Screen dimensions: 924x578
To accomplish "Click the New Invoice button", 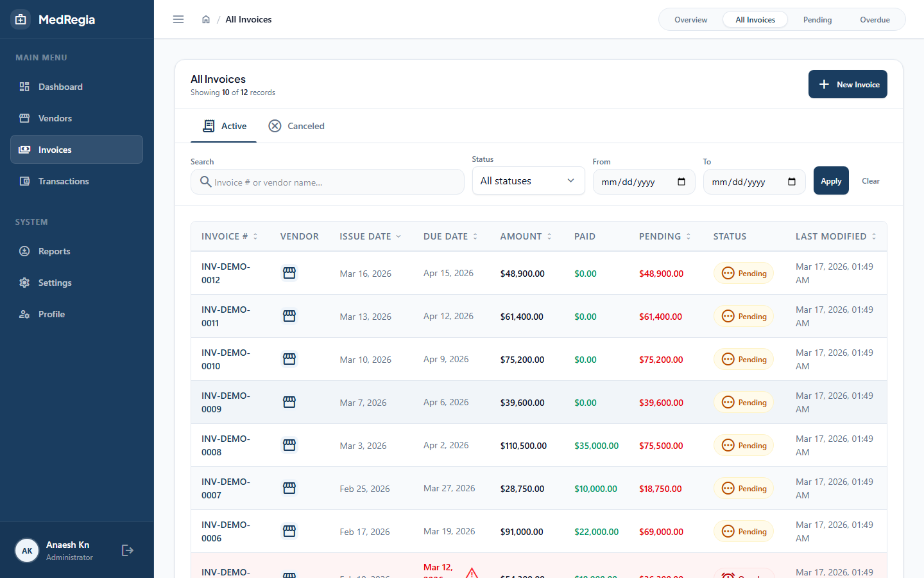I will [x=848, y=84].
